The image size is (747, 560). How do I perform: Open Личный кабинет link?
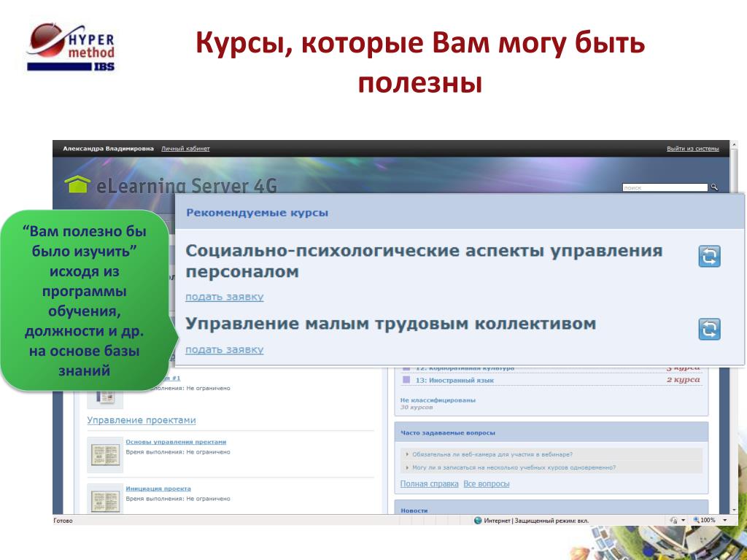[185, 149]
